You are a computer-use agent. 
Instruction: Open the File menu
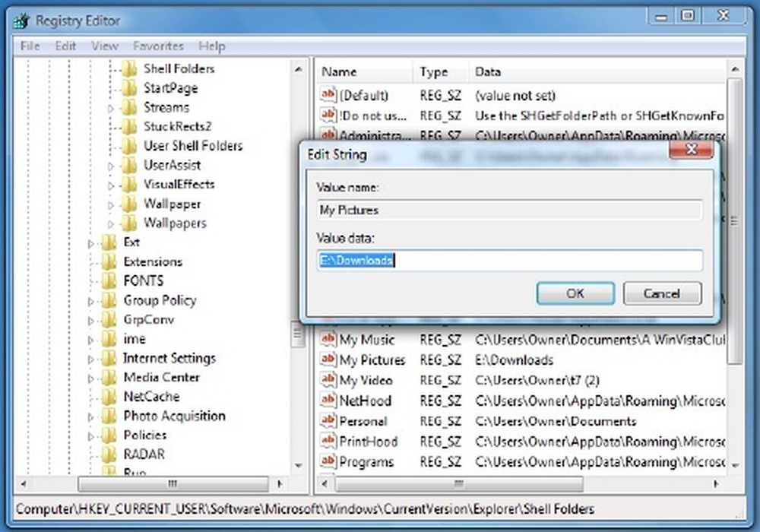tap(30, 46)
